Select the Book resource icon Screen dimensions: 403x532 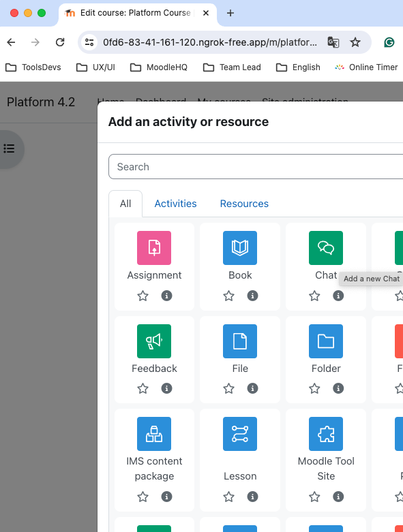(x=240, y=248)
